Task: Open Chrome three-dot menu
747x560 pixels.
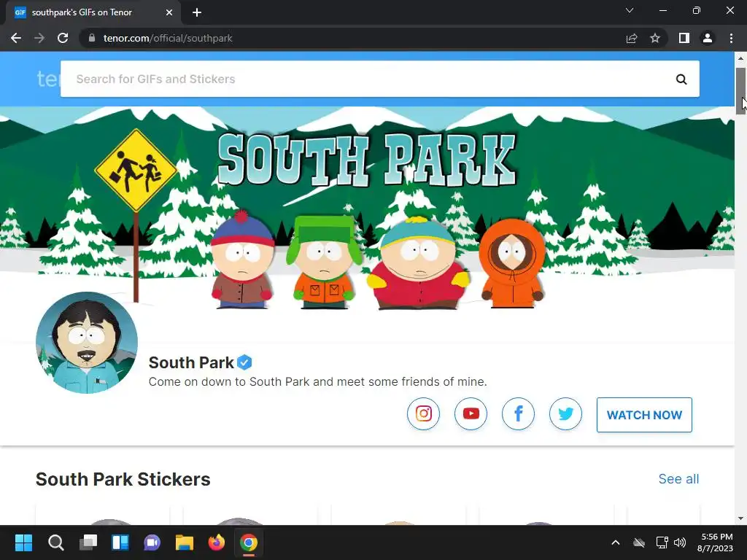Action: pyautogui.click(x=731, y=38)
